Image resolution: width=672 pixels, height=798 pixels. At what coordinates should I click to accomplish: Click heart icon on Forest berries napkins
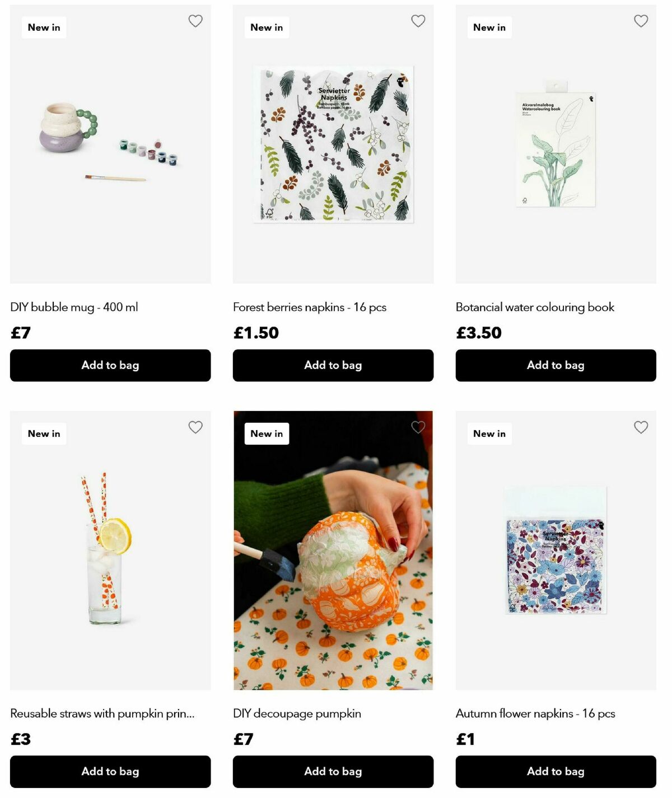(x=418, y=21)
